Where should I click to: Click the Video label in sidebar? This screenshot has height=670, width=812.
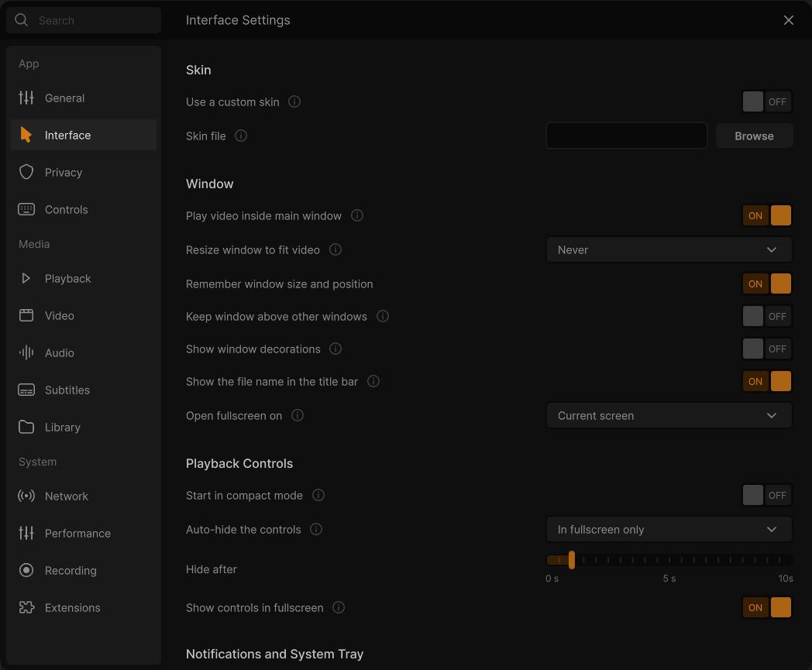click(x=60, y=315)
